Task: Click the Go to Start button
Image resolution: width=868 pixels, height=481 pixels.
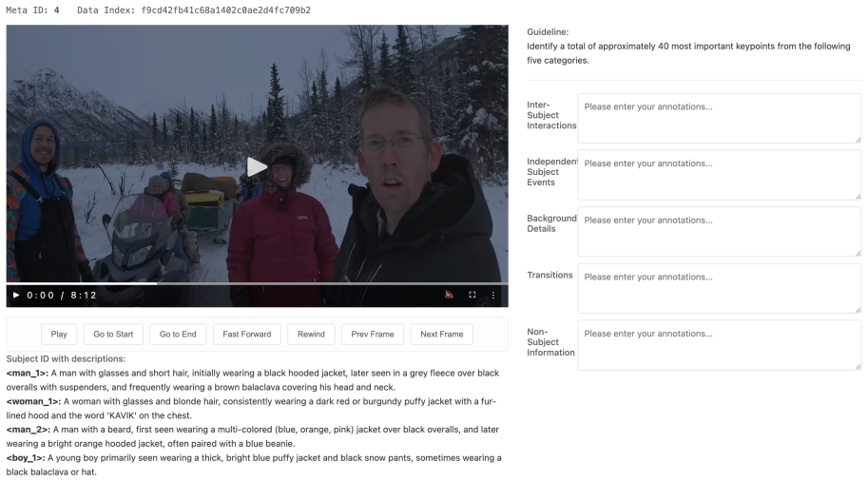Action: [x=113, y=335]
